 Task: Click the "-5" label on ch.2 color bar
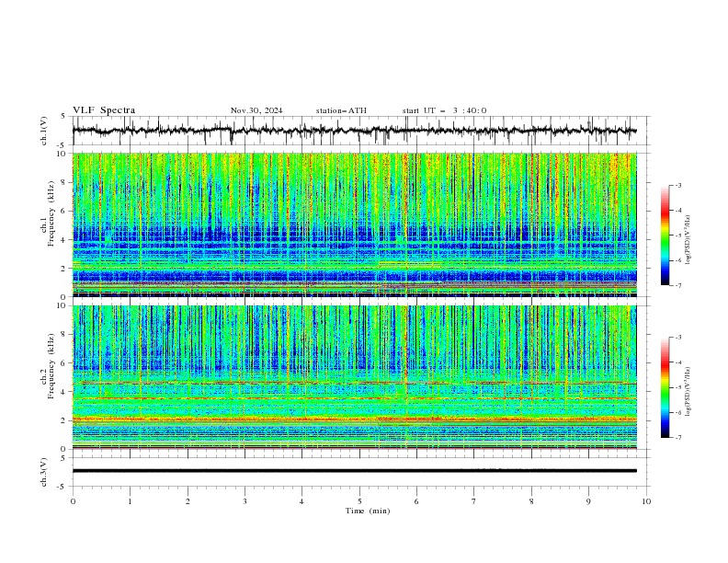point(677,387)
